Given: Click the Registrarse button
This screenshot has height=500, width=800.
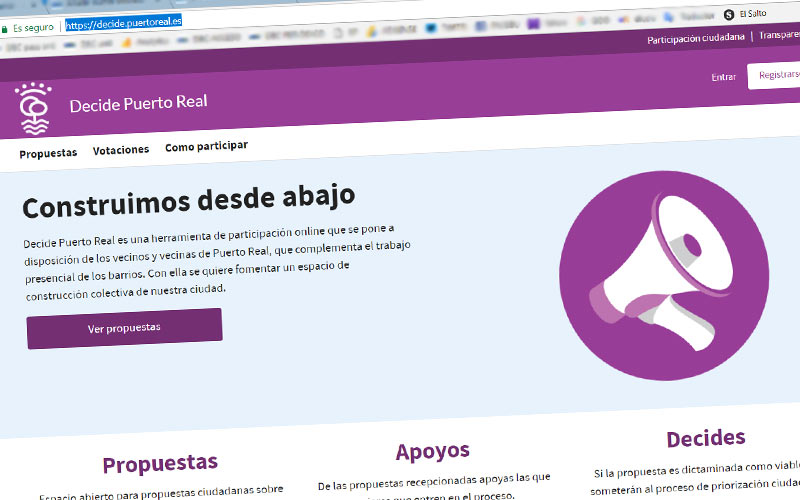Looking at the screenshot, I should 776,76.
